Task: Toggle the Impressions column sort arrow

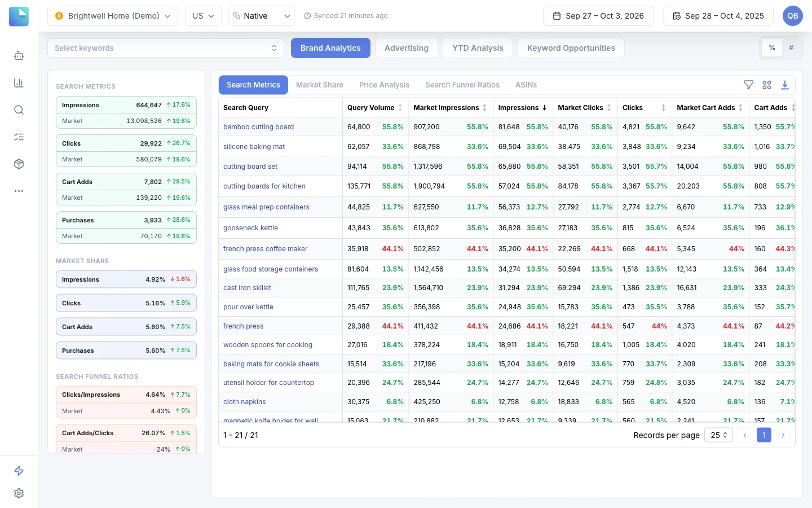Action: point(544,107)
